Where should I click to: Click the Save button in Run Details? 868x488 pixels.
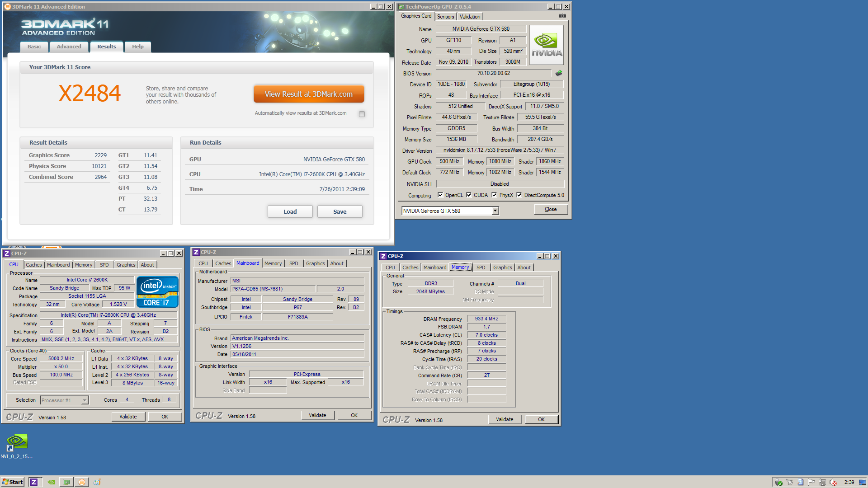tap(340, 211)
